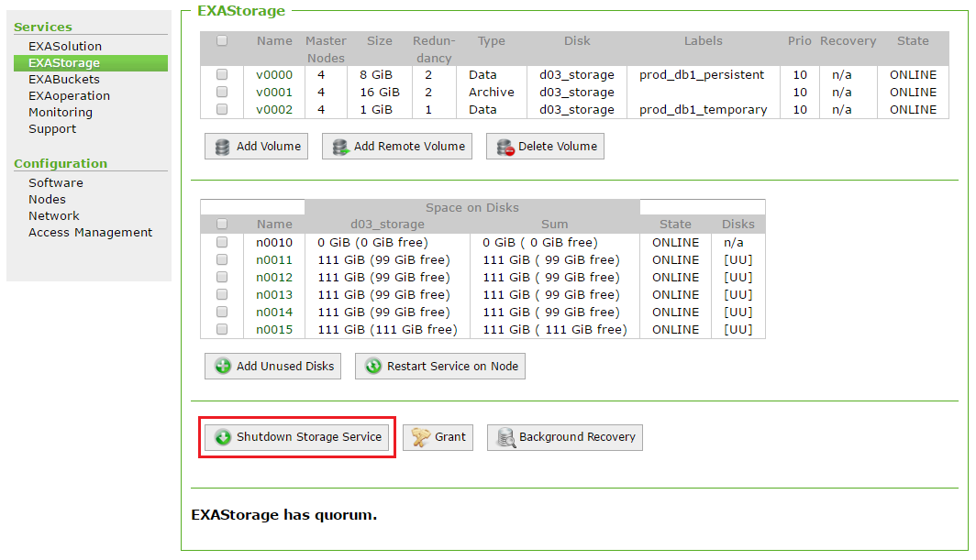Click the Redundancy column header
This screenshot has height=560, width=976.
click(434, 49)
